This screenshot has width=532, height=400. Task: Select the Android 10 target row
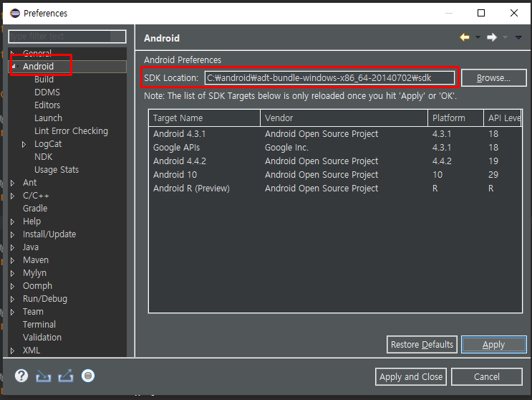click(x=335, y=174)
